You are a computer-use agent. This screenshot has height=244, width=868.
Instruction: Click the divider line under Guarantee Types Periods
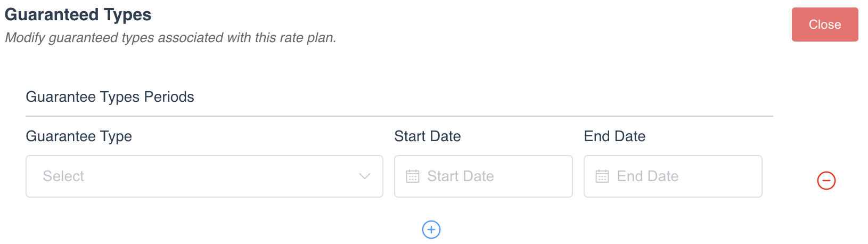pyautogui.click(x=399, y=116)
